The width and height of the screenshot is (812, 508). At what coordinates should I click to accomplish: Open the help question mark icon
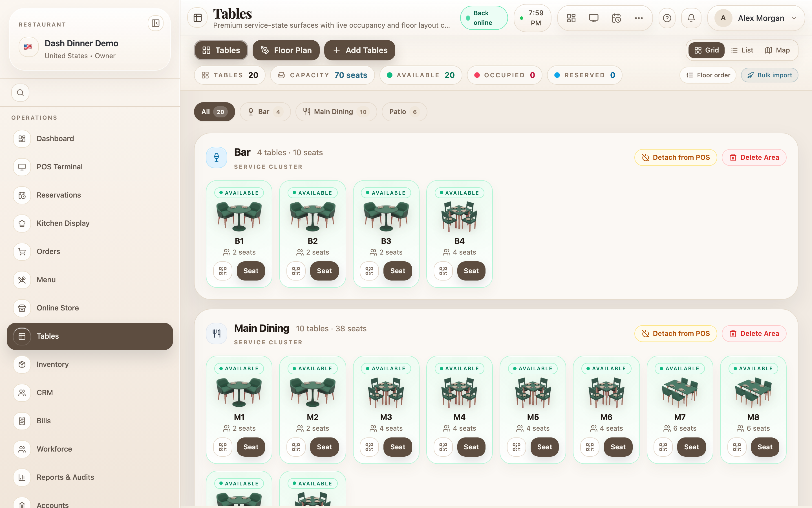(x=667, y=18)
